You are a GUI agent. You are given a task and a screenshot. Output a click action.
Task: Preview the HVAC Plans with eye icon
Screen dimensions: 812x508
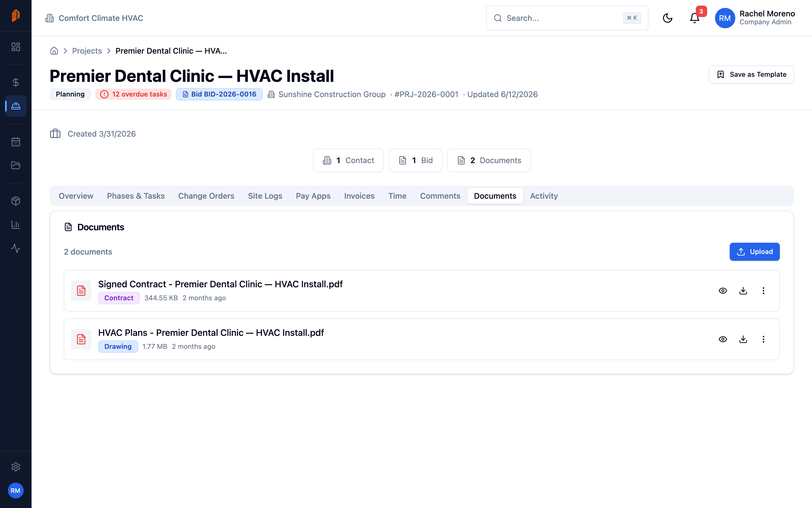[723, 339]
